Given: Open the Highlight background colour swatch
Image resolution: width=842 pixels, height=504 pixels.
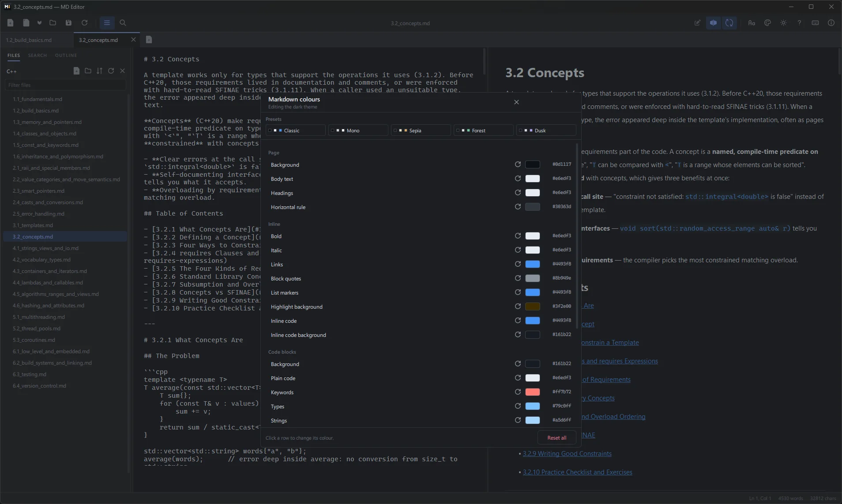Looking at the screenshot, I should pyautogui.click(x=533, y=306).
